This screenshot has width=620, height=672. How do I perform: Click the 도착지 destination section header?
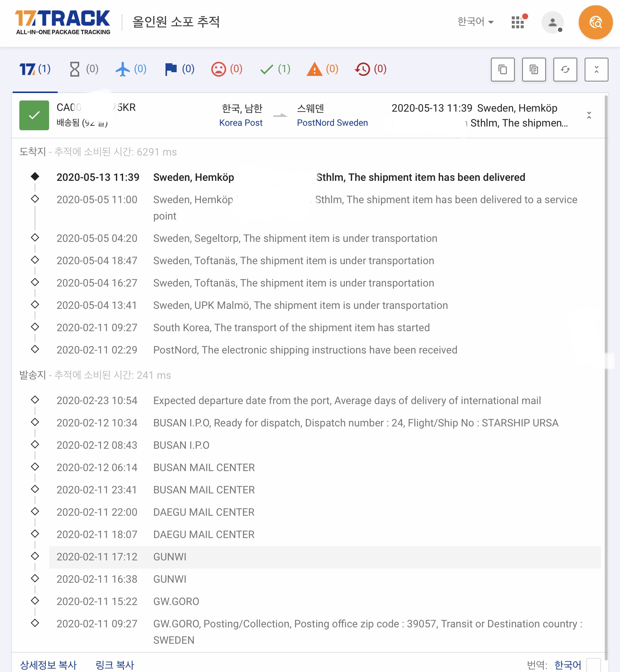pyautogui.click(x=32, y=152)
